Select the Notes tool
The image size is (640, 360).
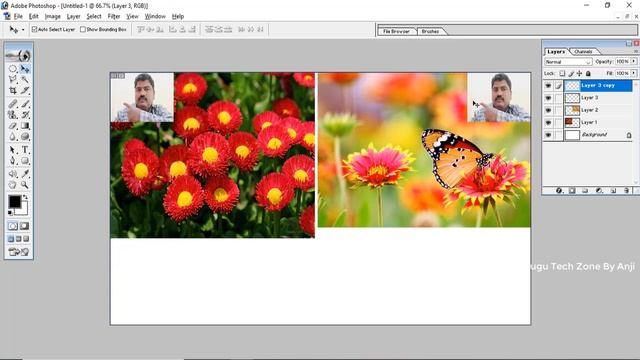13,174
